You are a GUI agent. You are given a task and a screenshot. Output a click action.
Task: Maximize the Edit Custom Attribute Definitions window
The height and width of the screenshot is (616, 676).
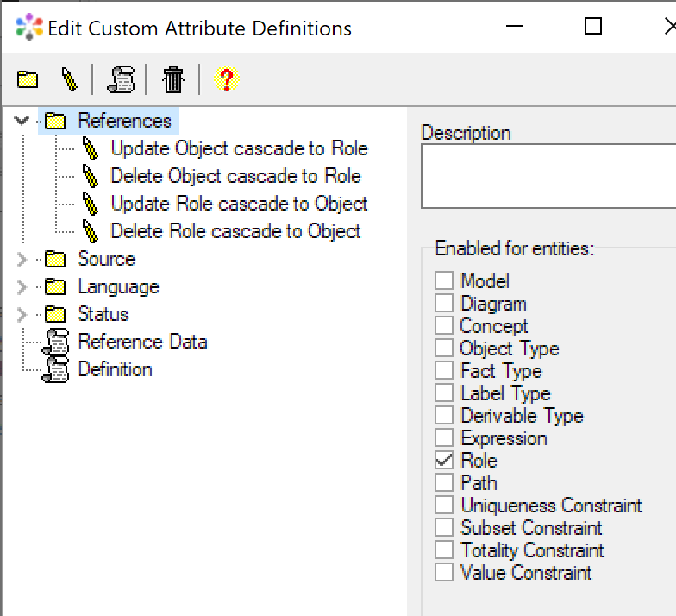point(593,27)
